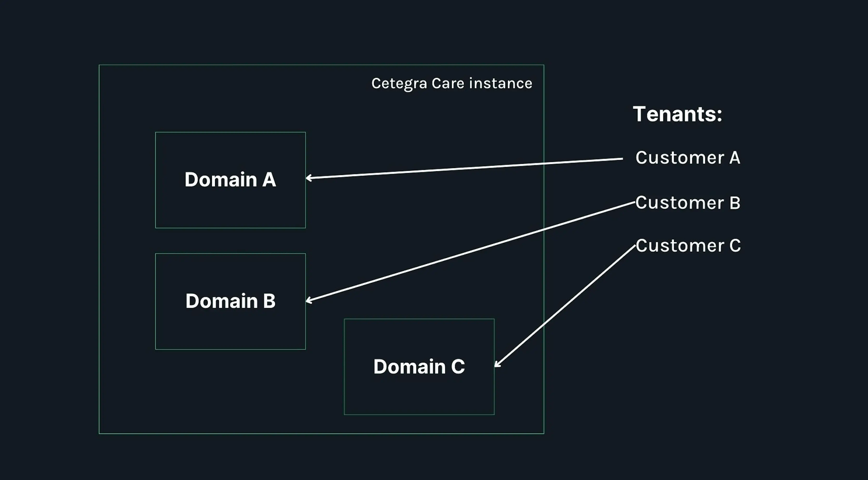The image size is (868, 480).
Task: Click the arrowhead touching Domain A box
Action: [x=308, y=178]
